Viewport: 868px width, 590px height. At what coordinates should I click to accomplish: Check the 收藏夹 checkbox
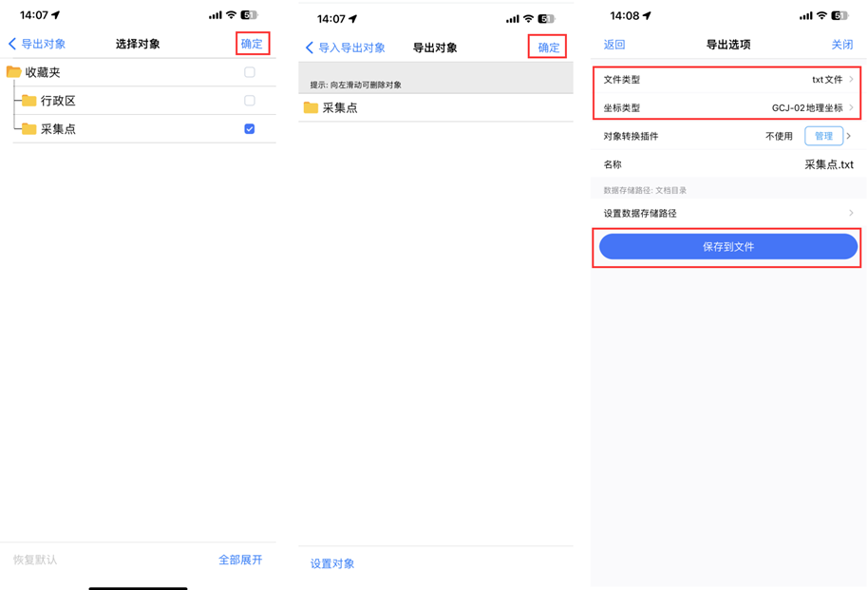click(x=249, y=71)
